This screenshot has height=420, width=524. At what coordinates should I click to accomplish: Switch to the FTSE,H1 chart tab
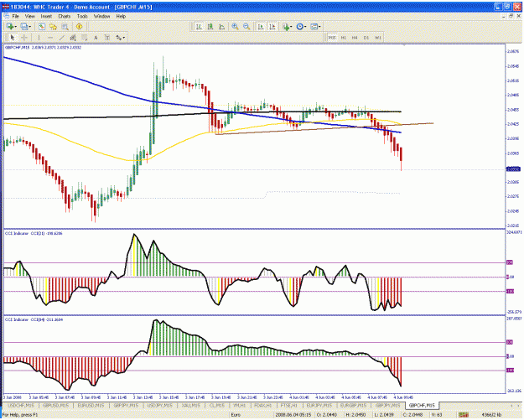[x=288, y=405]
